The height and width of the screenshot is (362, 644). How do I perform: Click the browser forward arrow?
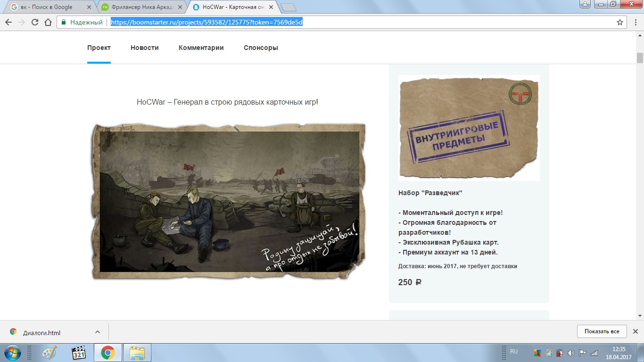(22, 22)
